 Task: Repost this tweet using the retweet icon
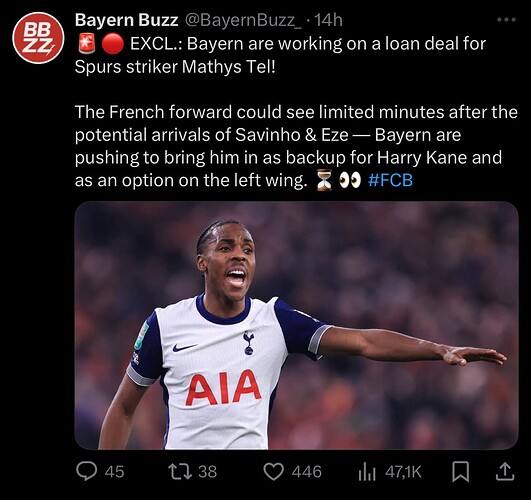click(x=180, y=472)
